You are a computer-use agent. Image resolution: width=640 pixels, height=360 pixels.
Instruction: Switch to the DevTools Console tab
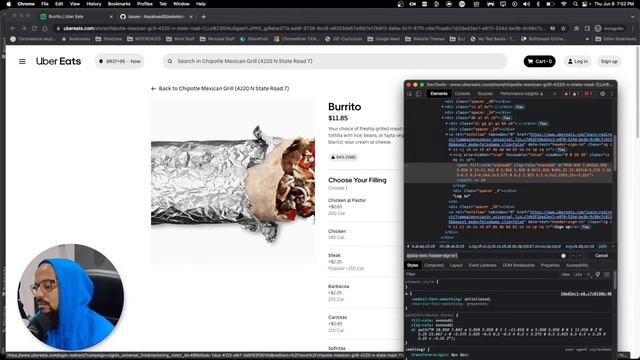pyautogui.click(x=462, y=94)
